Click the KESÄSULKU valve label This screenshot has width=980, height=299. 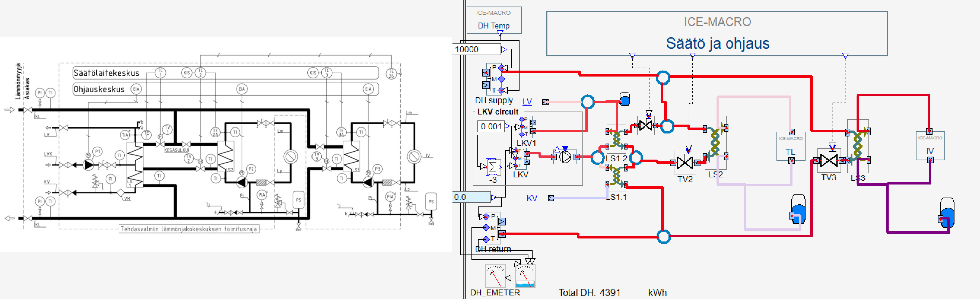pyautogui.click(x=176, y=150)
